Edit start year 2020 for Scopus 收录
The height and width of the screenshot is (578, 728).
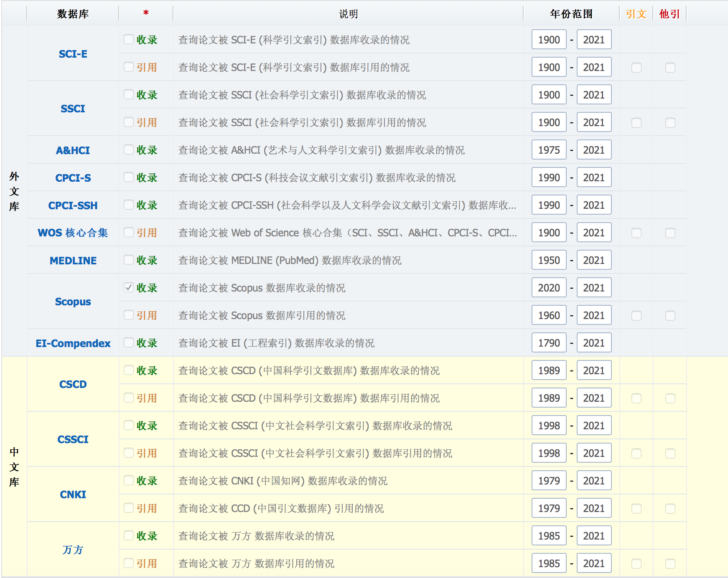pyautogui.click(x=549, y=288)
